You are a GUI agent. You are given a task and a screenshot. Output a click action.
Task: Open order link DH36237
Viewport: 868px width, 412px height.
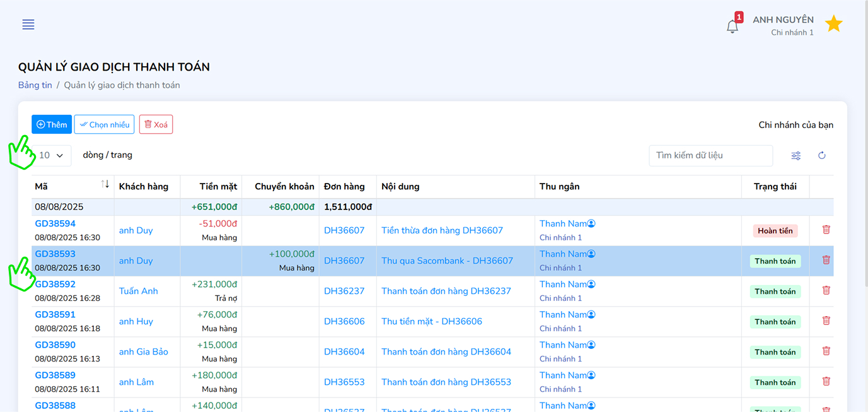(x=344, y=291)
